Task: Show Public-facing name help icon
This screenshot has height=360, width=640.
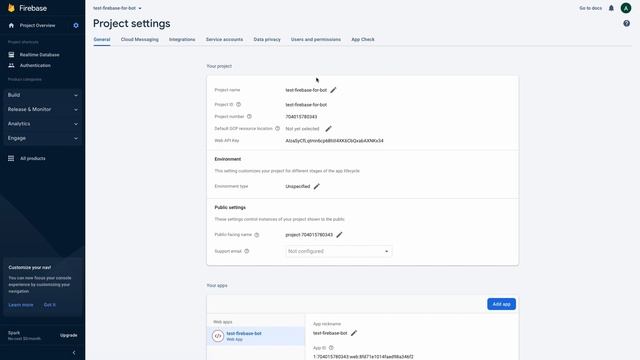Action: (257, 235)
